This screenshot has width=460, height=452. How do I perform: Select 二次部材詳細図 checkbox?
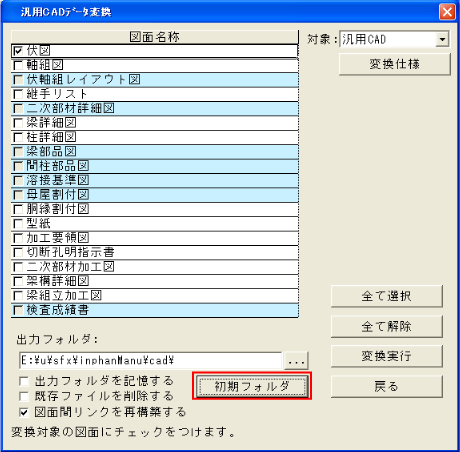18,109
